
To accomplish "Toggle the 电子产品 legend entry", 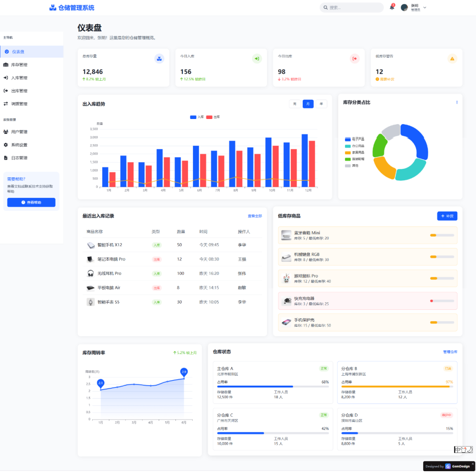I will 354,139.
